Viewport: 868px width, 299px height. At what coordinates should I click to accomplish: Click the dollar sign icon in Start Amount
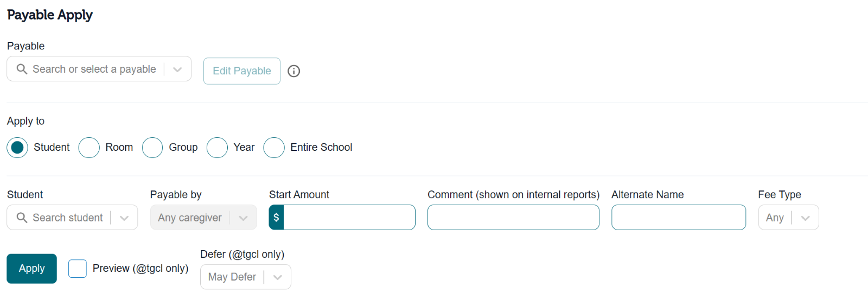tap(276, 217)
